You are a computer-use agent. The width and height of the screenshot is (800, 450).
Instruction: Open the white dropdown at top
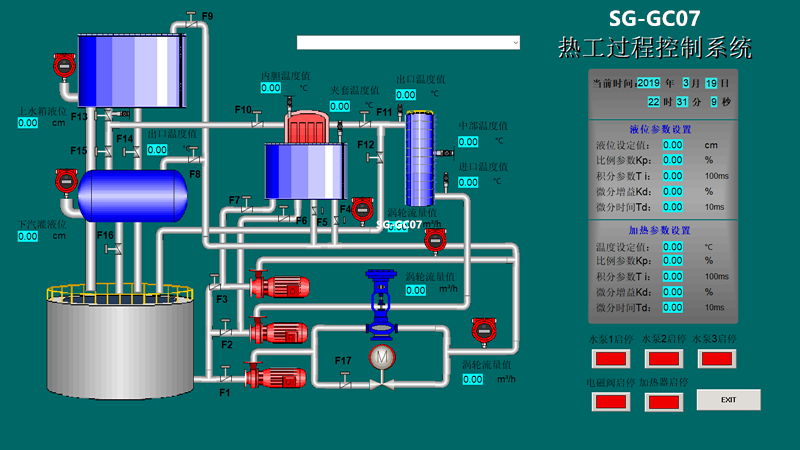408,42
